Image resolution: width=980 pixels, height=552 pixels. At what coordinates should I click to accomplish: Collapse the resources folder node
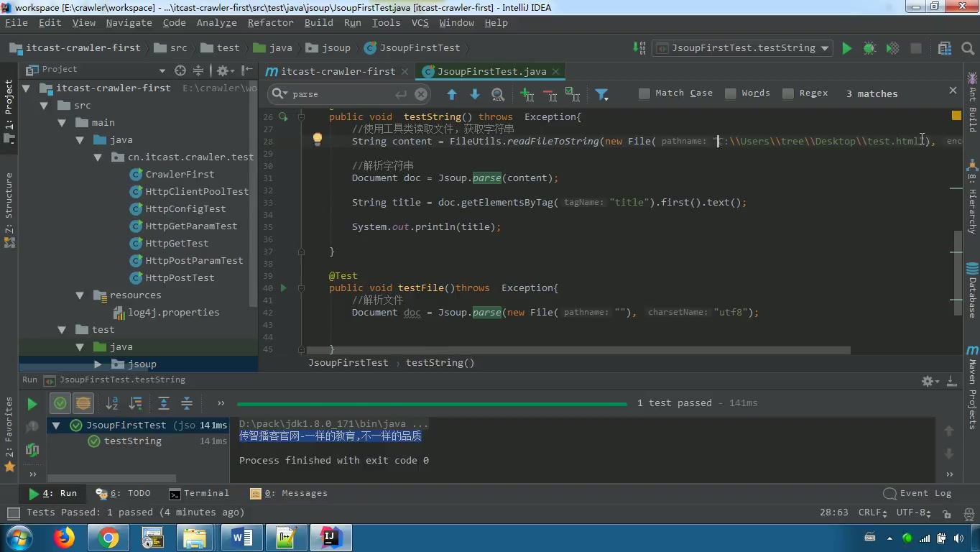tap(80, 295)
